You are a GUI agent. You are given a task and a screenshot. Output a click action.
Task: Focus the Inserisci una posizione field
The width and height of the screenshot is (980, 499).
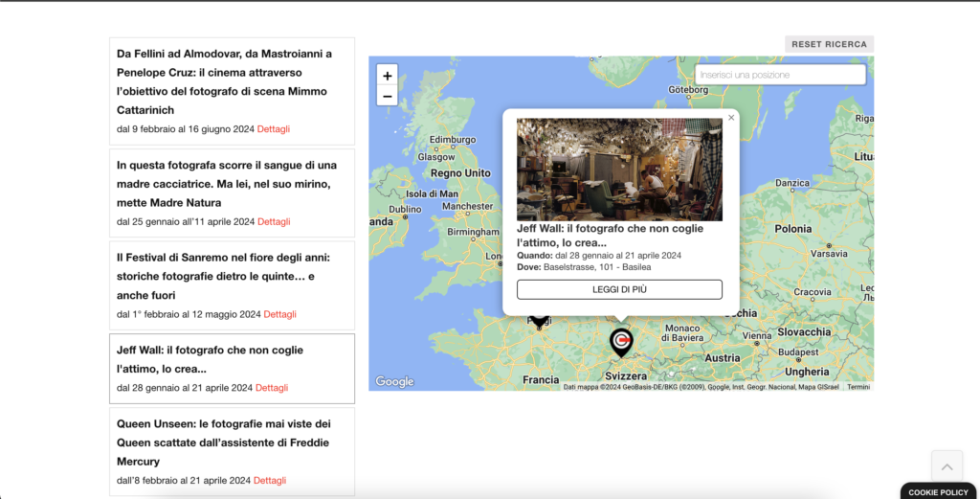(x=780, y=75)
